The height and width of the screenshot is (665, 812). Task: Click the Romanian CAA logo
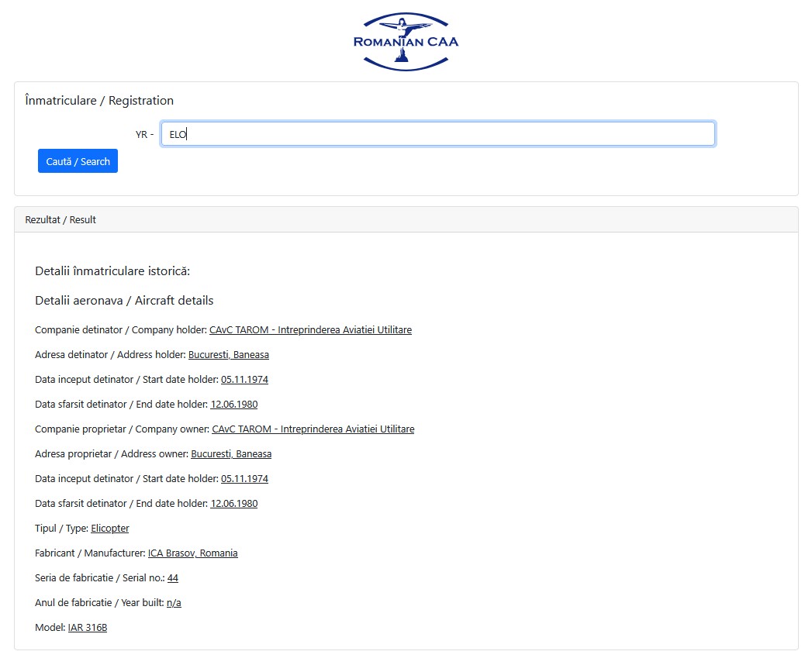click(406, 41)
